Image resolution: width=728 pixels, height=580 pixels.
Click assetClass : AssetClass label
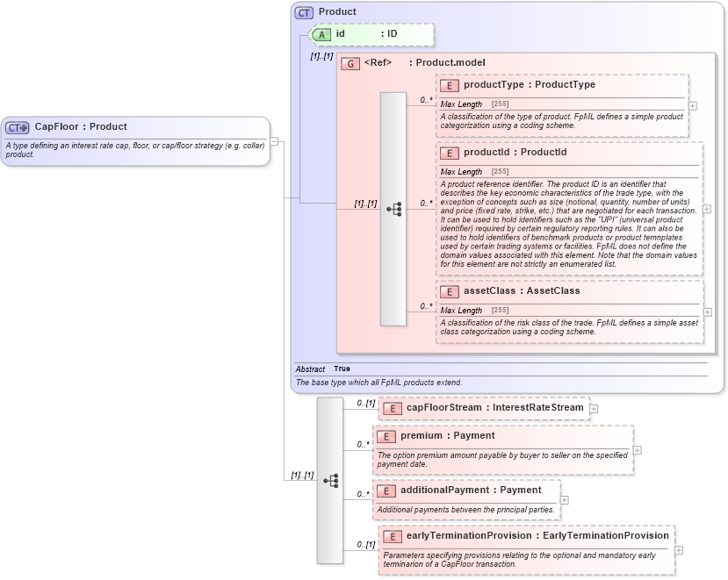tap(522, 291)
